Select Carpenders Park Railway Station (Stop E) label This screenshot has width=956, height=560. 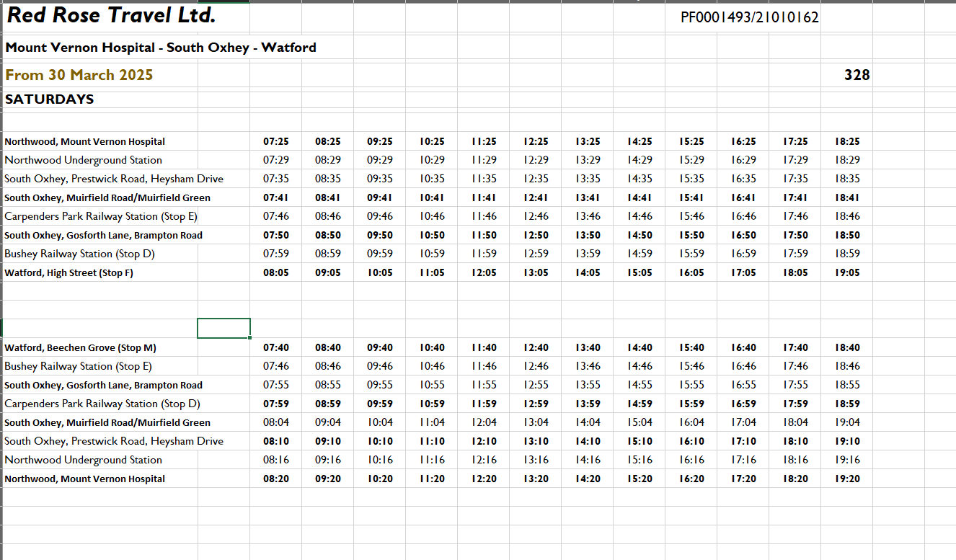tap(101, 216)
